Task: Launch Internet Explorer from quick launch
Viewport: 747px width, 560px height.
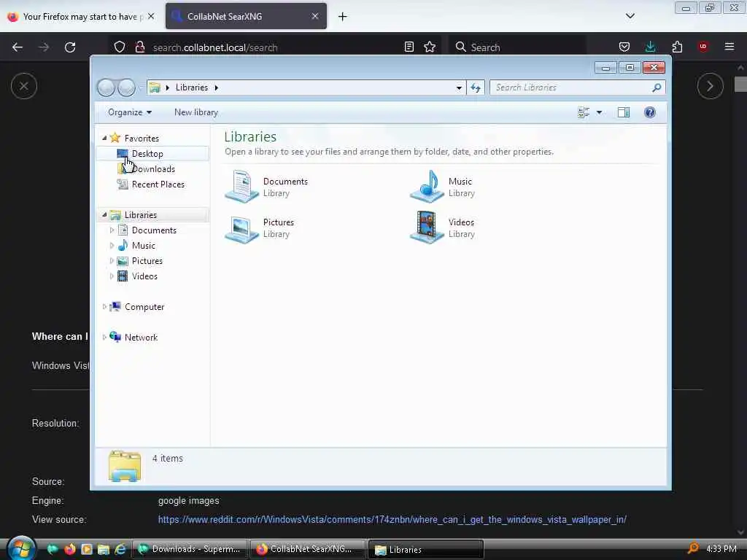Action: pos(120,549)
